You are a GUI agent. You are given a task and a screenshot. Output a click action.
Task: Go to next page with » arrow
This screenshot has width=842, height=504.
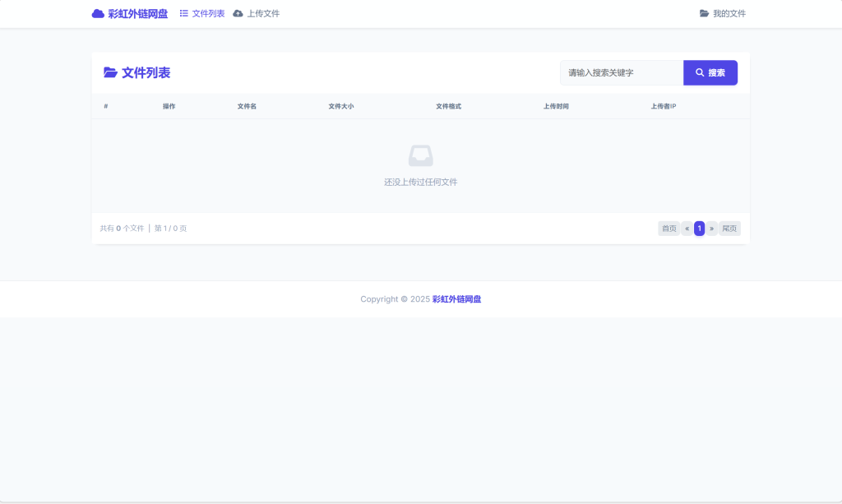coord(711,229)
